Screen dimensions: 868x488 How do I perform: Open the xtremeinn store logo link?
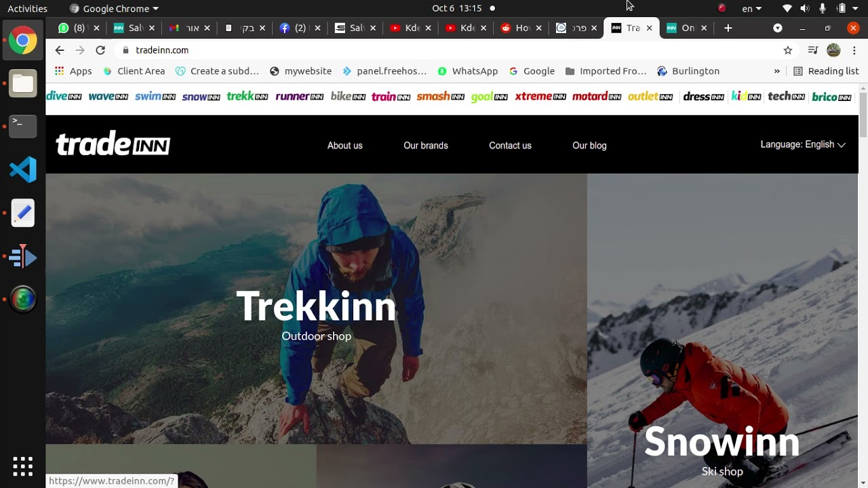coord(540,97)
